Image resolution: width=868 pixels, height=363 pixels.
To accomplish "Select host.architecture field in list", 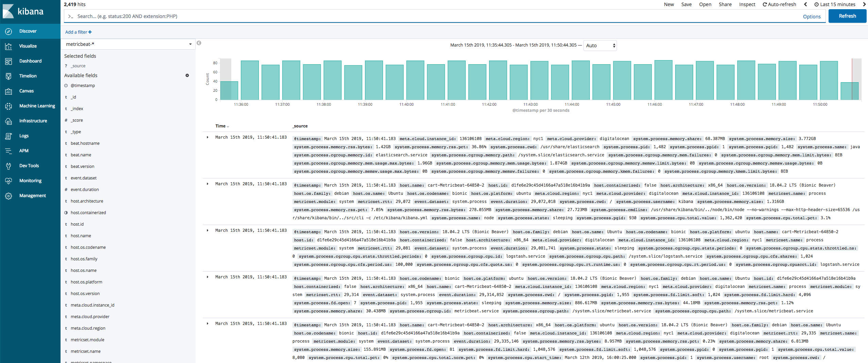I will [87, 201].
